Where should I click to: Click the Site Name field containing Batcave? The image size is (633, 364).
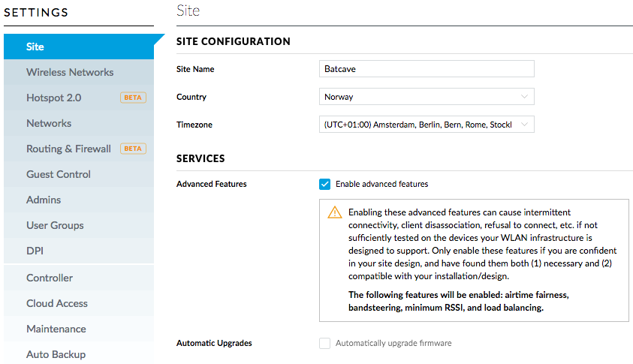click(427, 69)
